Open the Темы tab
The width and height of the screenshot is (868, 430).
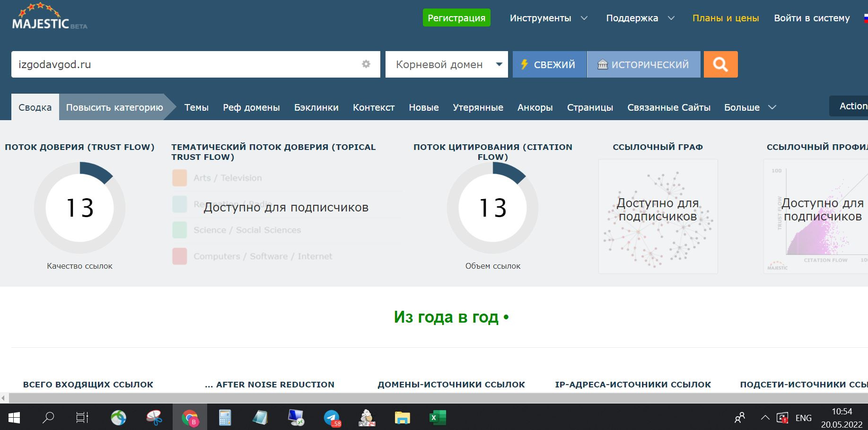196,107
